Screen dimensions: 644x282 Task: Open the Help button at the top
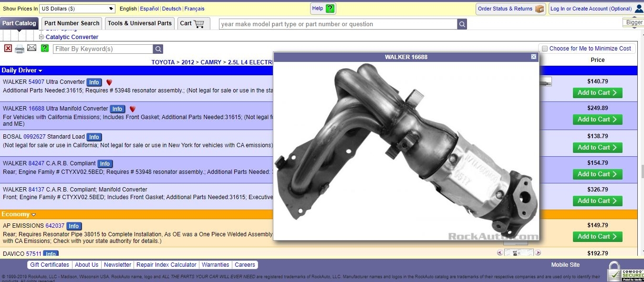coord(323,9)
